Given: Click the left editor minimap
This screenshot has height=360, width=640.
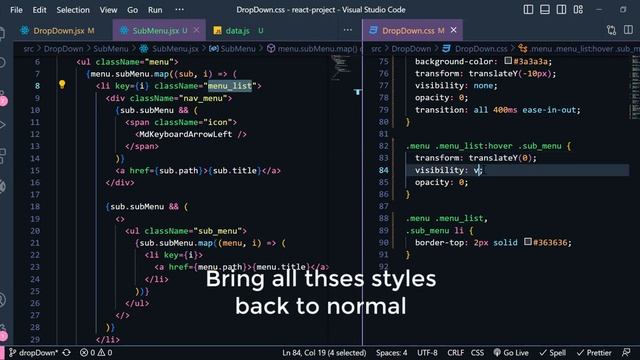Looking at the screenshot, I should click(x=340, y=67).
